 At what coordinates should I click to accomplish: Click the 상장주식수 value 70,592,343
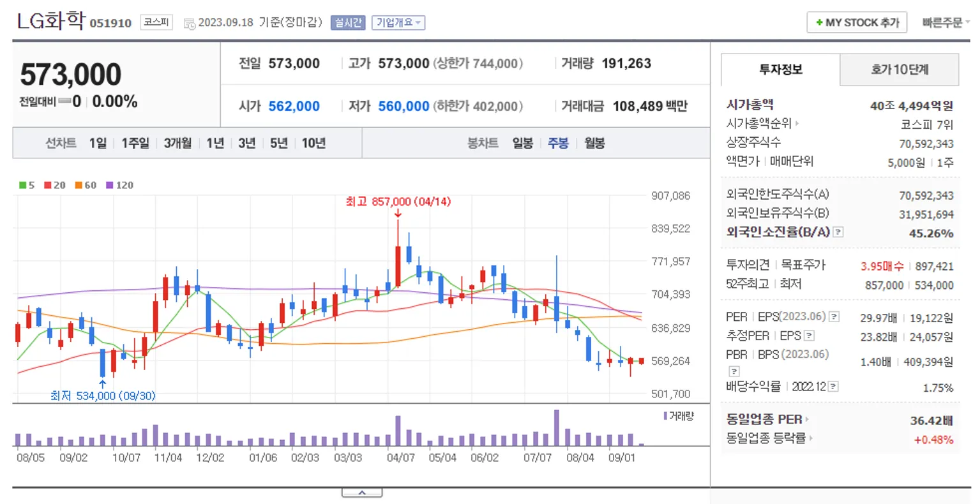point(926,144)
